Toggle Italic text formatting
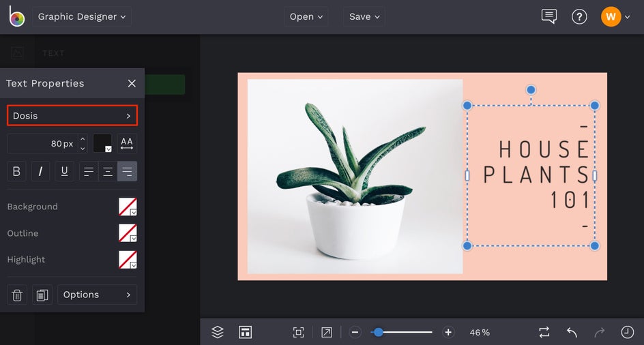Image resolution: width=644 pixels, height=345 pixels. 40,171
